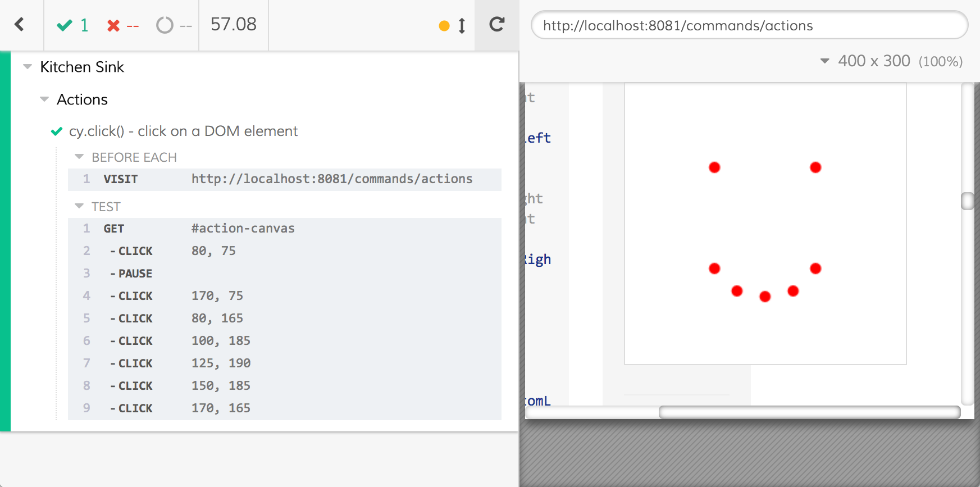
Task: Collapse the TEST commands section
Action: (x=79, y=207)
